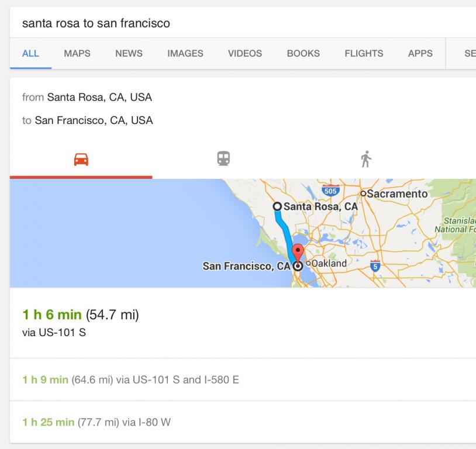The image size is (476, 449).
Task: Click the Santa Rosa origin marker
Action: coord(278,206)
